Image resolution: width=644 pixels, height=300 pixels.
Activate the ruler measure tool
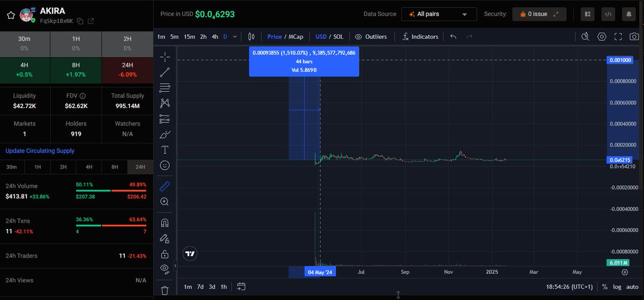[x=165, y=186]
